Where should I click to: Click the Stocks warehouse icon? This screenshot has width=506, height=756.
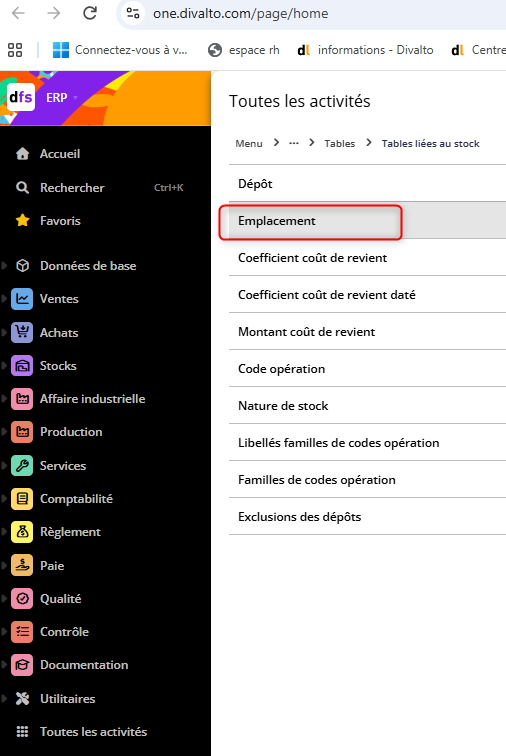(22, 366)
